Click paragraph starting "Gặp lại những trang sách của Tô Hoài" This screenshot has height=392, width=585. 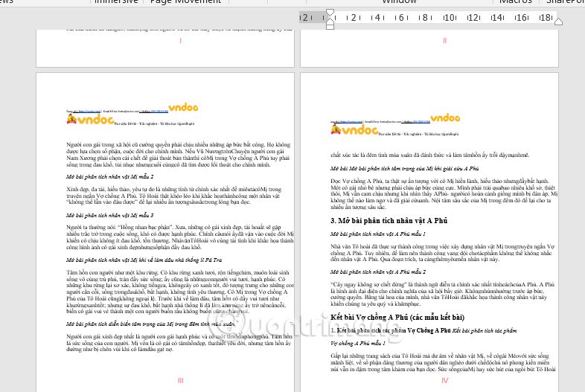pos(443,362)
